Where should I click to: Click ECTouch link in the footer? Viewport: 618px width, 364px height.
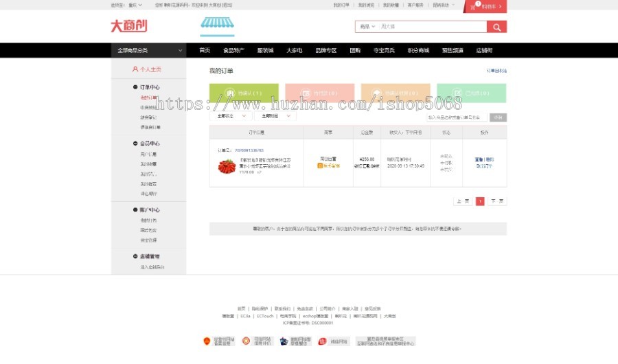[265, 317]
